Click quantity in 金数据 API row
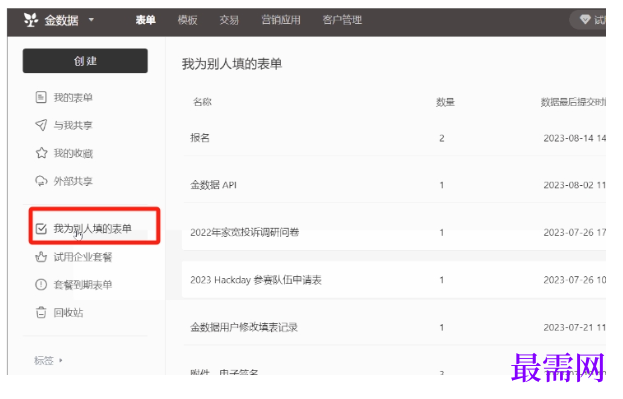This screenshot has height=399, width=623. pyautogui.click(x=442, y=185)
